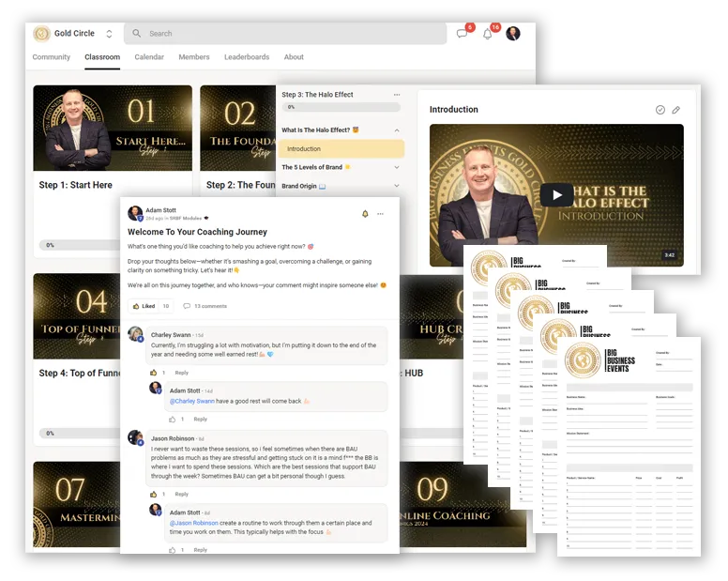Click the 10 likes count

coord(166,306)
